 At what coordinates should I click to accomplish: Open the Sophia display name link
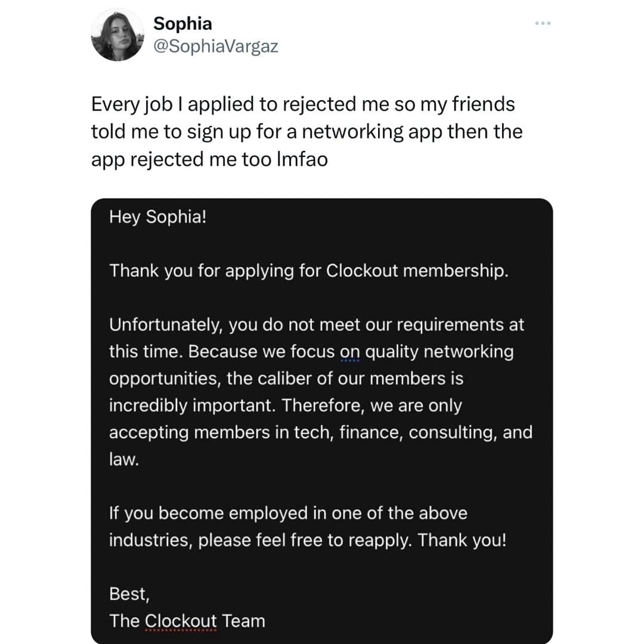182,23
